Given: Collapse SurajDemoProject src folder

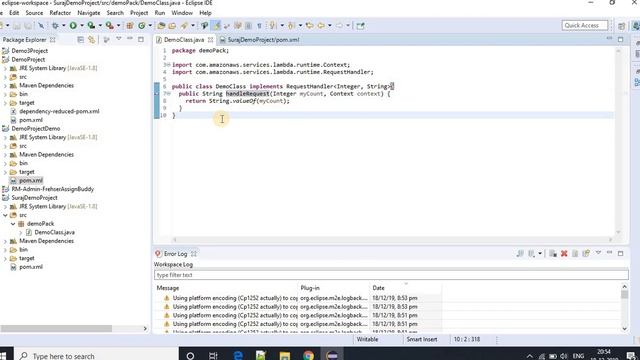Looking at the screenshot, I should point(5,215).
